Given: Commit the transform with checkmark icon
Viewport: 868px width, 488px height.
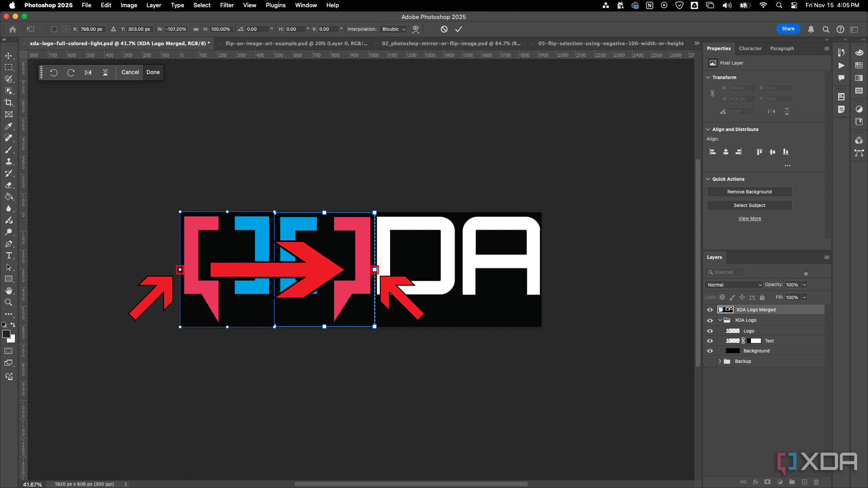Looking at the screenshot, I should (x=458, y=29).
